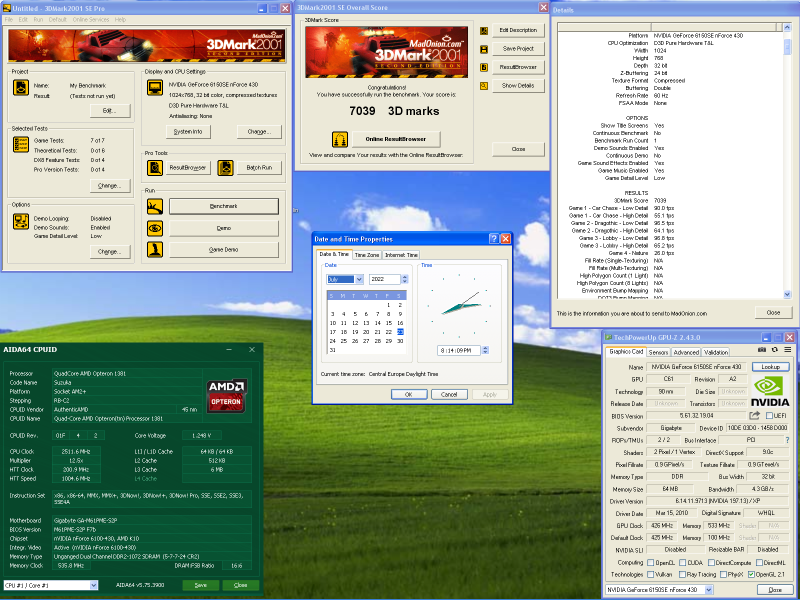Click the System Info button
This screenshot has width=800, height=600.
pos(188,132)
